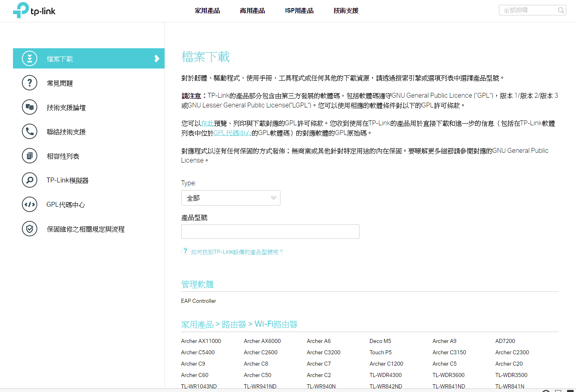Select Archer C2 model
Viewport: 576px width, 392px height.
(319, 375)
